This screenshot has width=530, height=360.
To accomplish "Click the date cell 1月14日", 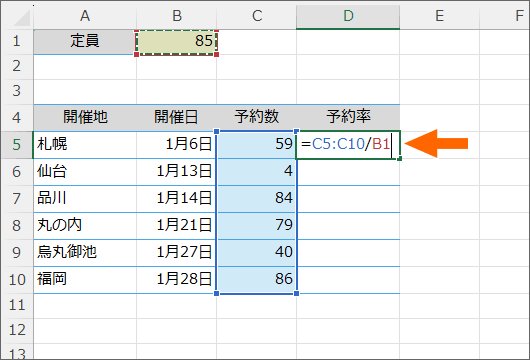I will point(176,199).
